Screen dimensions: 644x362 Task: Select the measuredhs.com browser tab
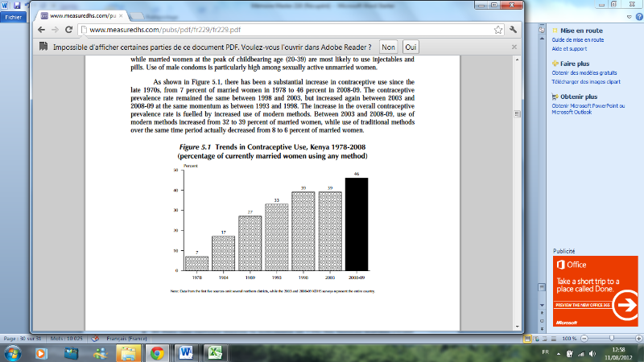tap(82, 15)
